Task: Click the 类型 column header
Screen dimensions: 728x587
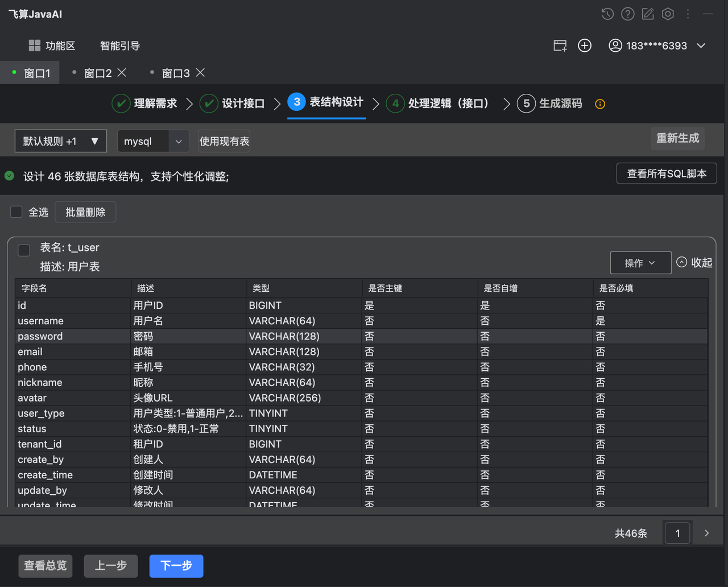Action: point(304,288)
